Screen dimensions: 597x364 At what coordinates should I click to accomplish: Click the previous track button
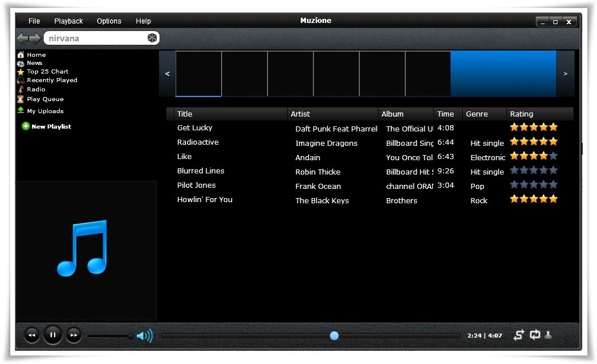coord(32,335)
